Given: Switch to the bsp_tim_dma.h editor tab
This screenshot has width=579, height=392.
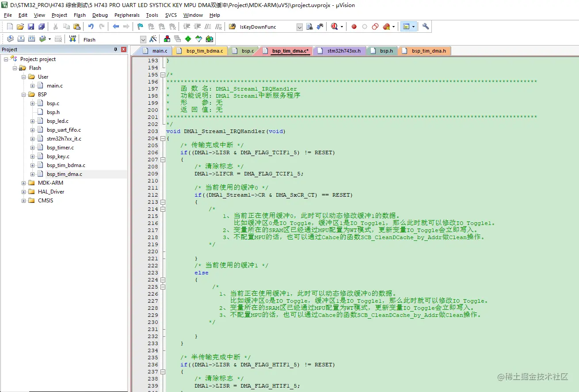Looking at the screenshot, I should click(424, 51).
